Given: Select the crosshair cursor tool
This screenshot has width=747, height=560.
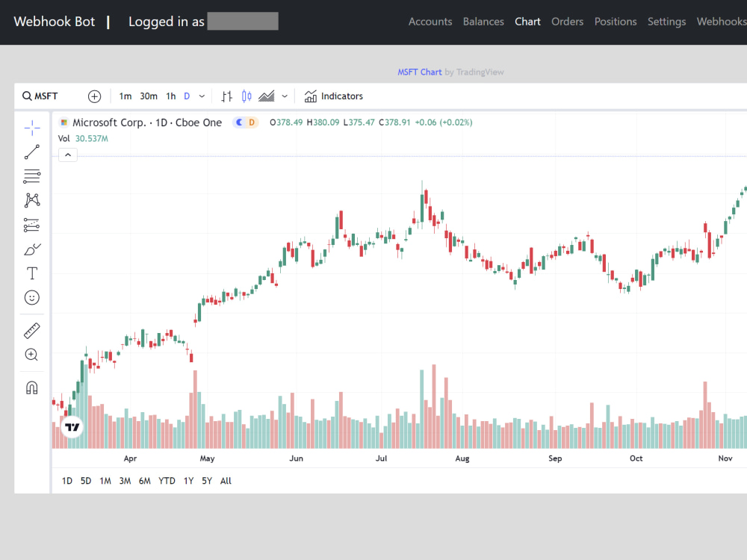Looking at the screenshot, I should (31, 128).
